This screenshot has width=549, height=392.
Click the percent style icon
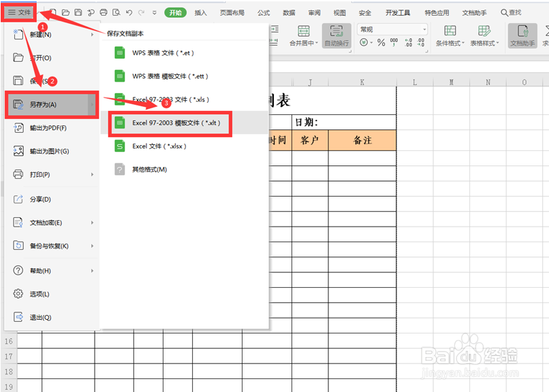point(381,43)
